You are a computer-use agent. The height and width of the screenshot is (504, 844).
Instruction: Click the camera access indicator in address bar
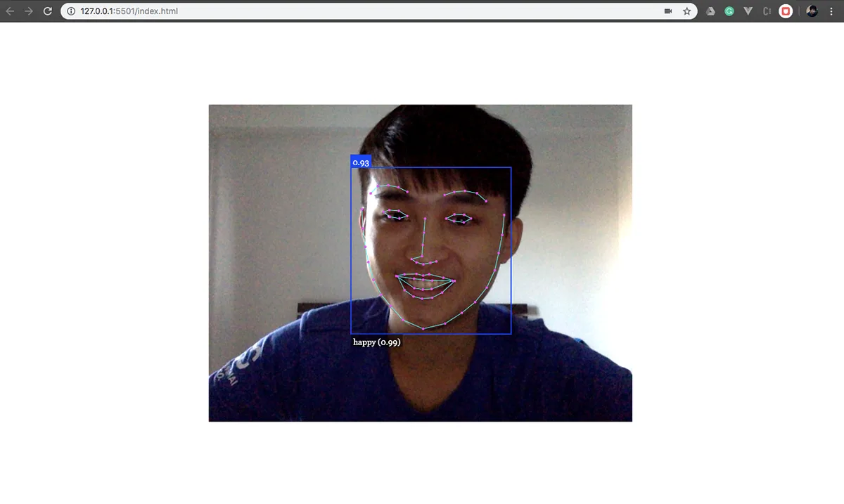click(x=668, y=11)
